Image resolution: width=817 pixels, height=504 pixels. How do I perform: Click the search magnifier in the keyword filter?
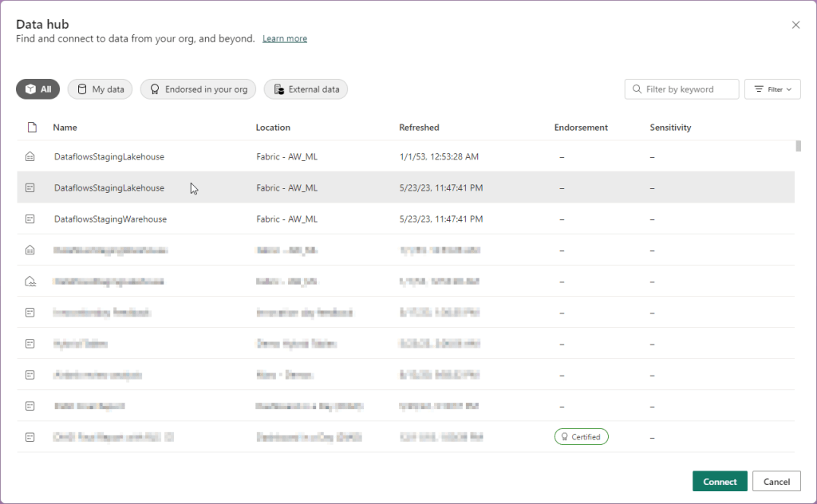637,89
